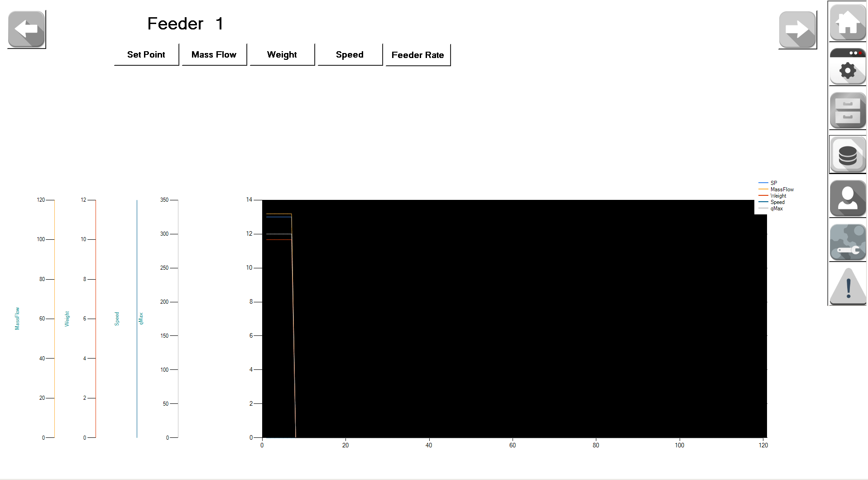Open the file cabinet archive icon
Screen dimensions: 868x480
[847, 111]
